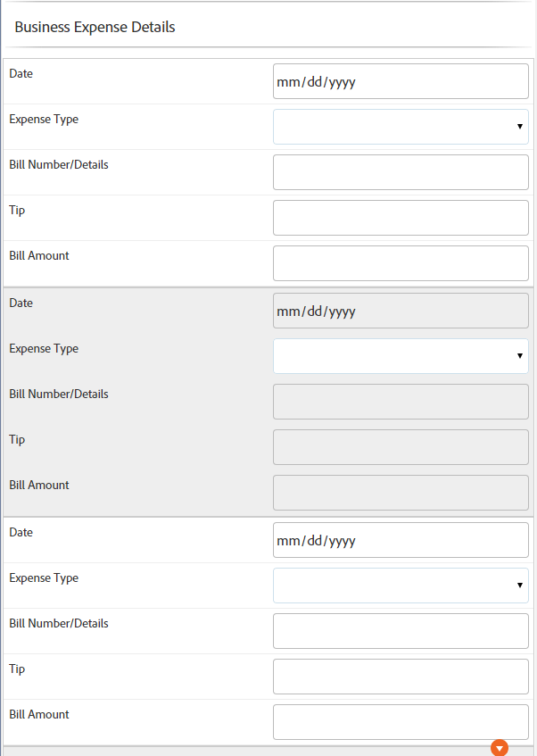Screen dimensions: 537x756
Task: Click the greyed-out second Date field
Action: 400,310
